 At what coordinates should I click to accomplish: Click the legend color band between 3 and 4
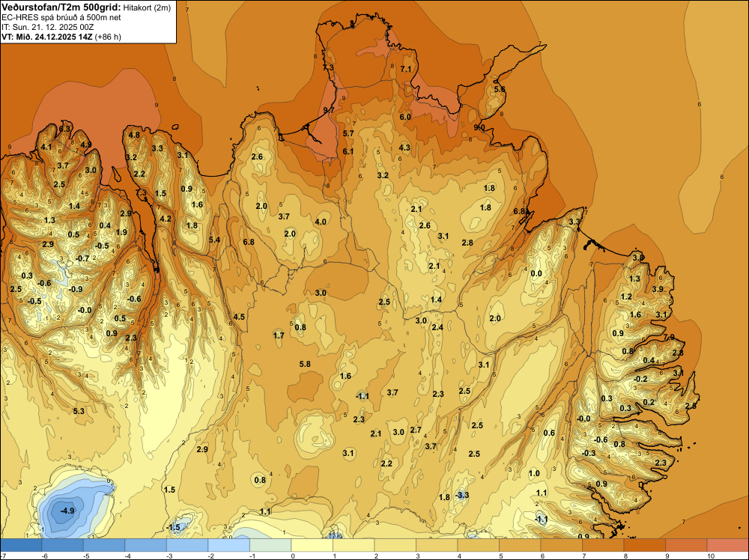pyautogui.click(x=437, y=545)
